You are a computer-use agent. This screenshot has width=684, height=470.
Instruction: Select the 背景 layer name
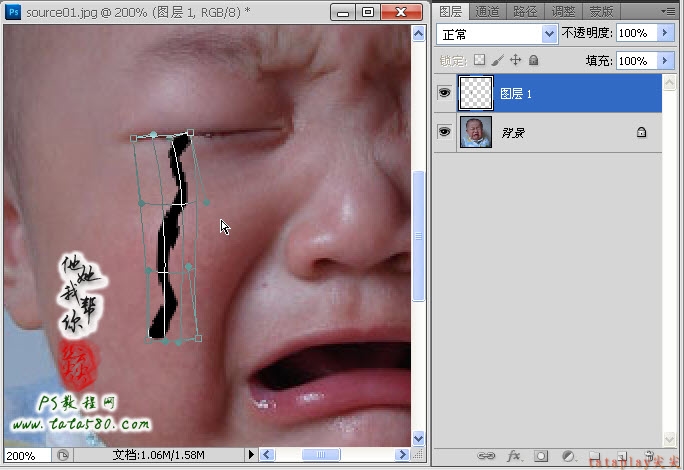click(x=513, y=133)
